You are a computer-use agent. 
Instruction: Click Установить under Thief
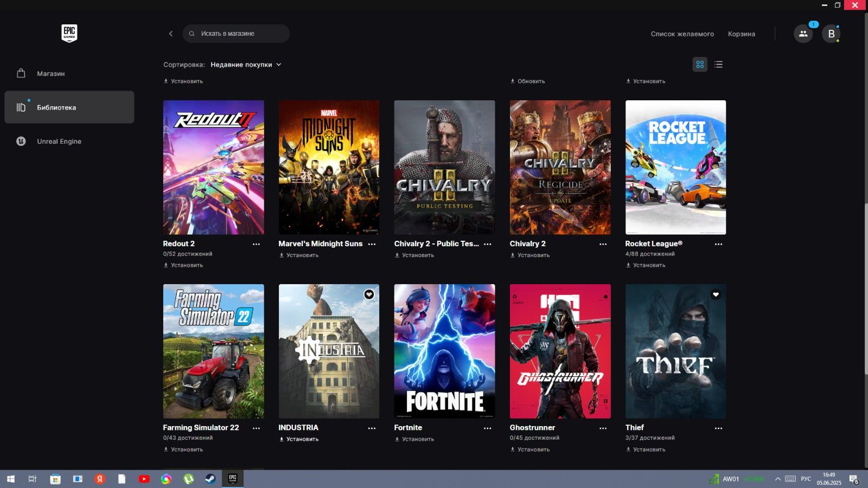click(646, 450)
